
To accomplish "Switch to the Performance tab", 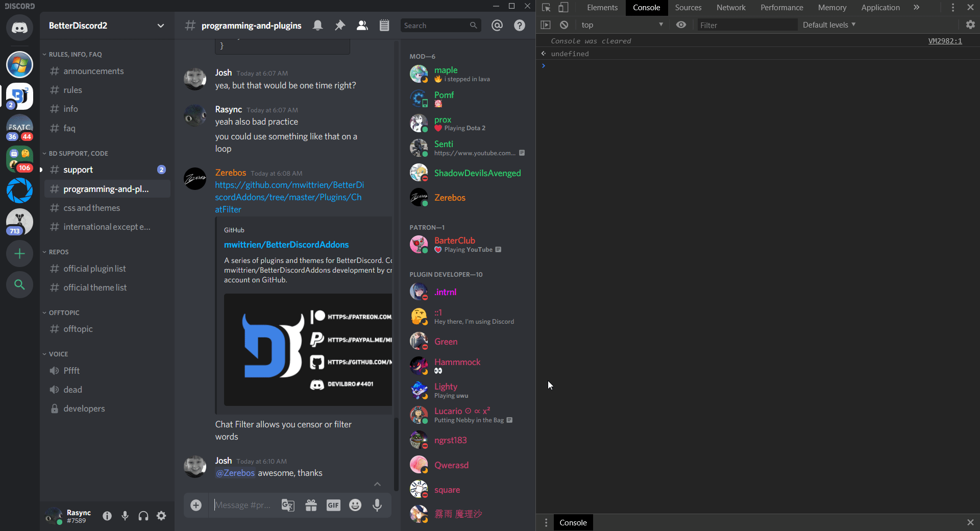I will point(781,8).
